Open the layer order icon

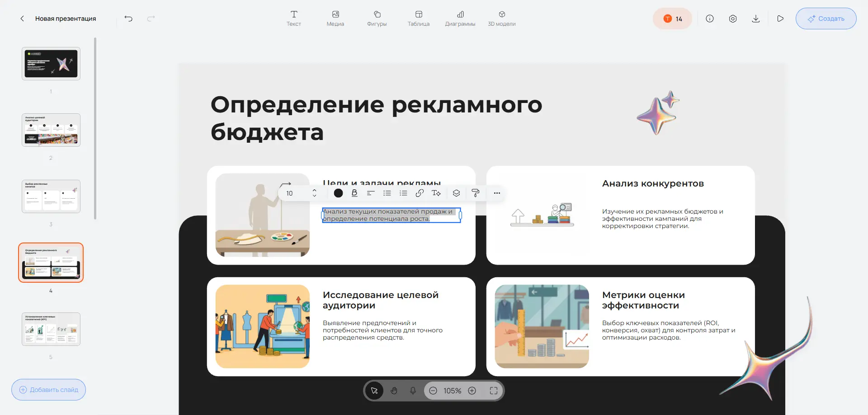pos(457,193)
